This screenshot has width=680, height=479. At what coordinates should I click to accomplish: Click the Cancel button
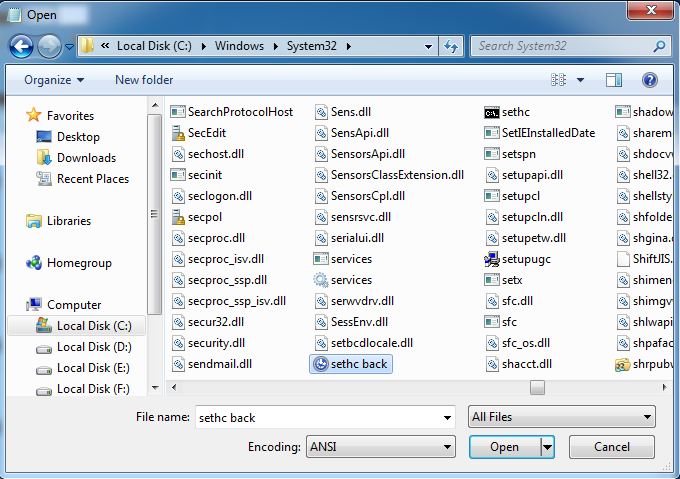coord(611,447)
